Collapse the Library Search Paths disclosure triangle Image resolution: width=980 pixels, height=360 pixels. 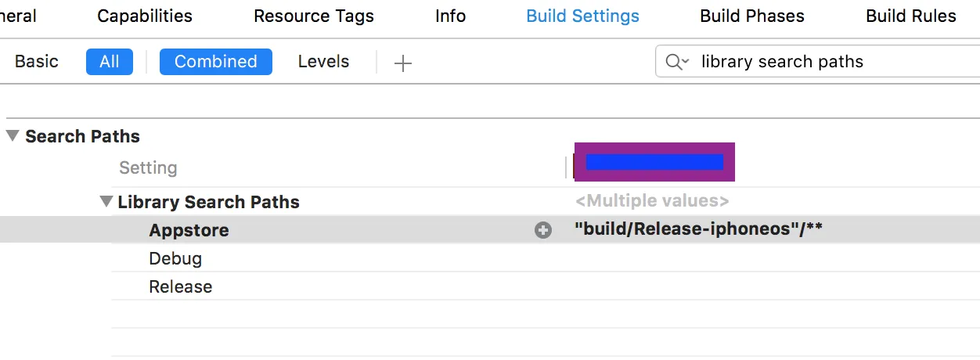coord(106,202)
